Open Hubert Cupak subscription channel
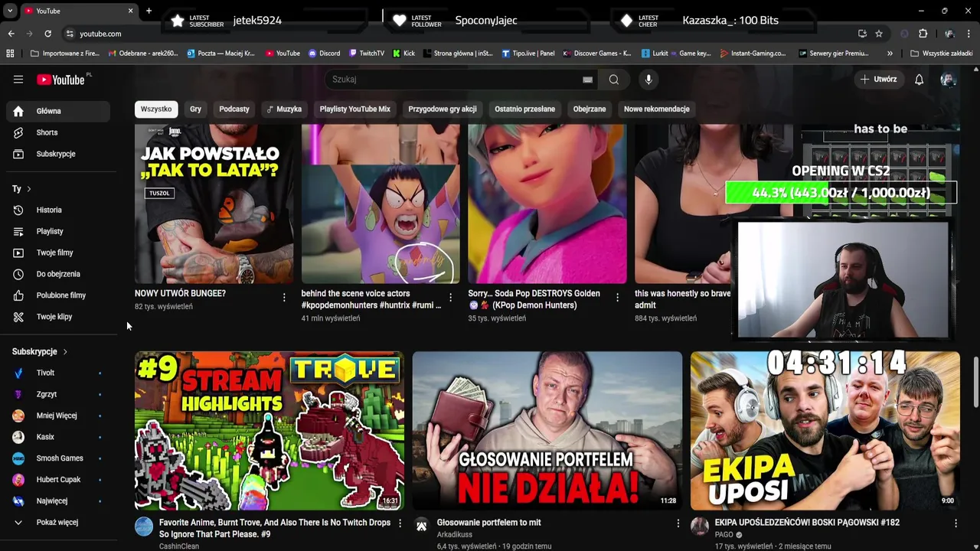The height and width of the screenshot is (551, 980). point(58,480)
